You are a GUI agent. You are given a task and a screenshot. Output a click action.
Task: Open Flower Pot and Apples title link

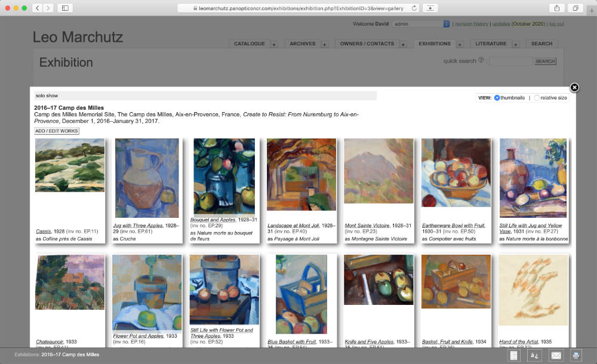click(x=139, y=336)
